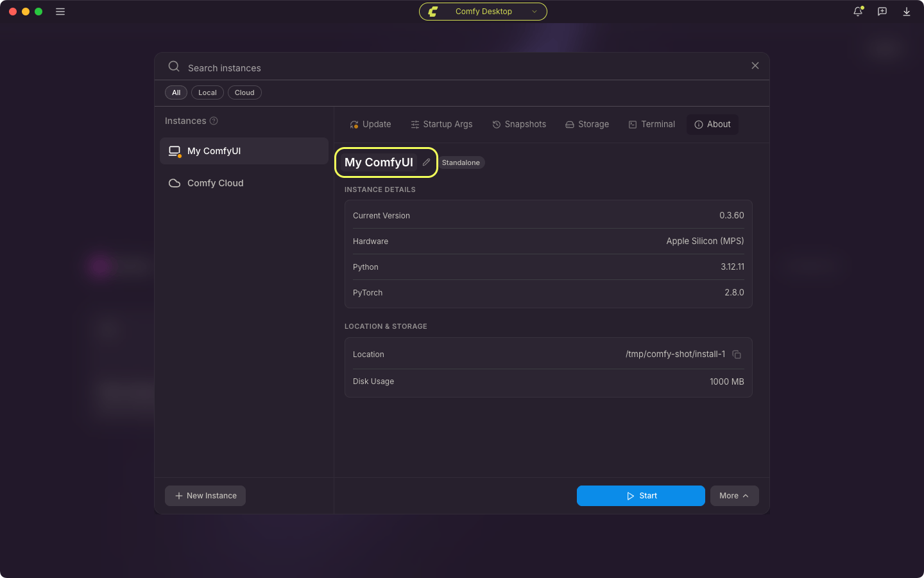The height and width of the screenshot is (578, 924).
Task: Focus the Search instances field
Action: click(x=462, y=67)
